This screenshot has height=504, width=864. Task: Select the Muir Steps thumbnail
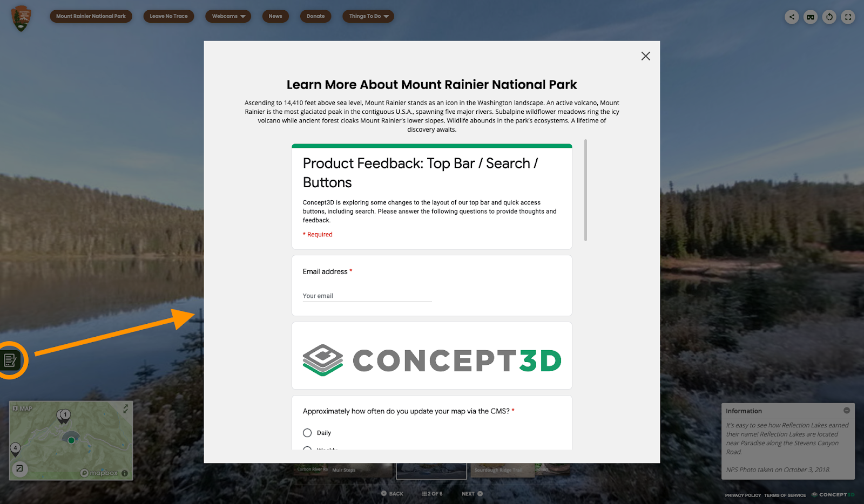click(361, 469)
